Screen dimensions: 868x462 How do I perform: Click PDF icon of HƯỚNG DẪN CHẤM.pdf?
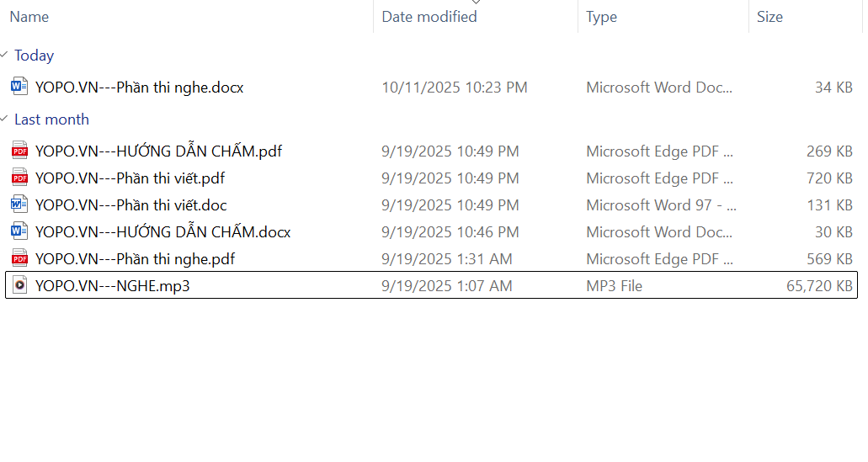pos(19,151)
